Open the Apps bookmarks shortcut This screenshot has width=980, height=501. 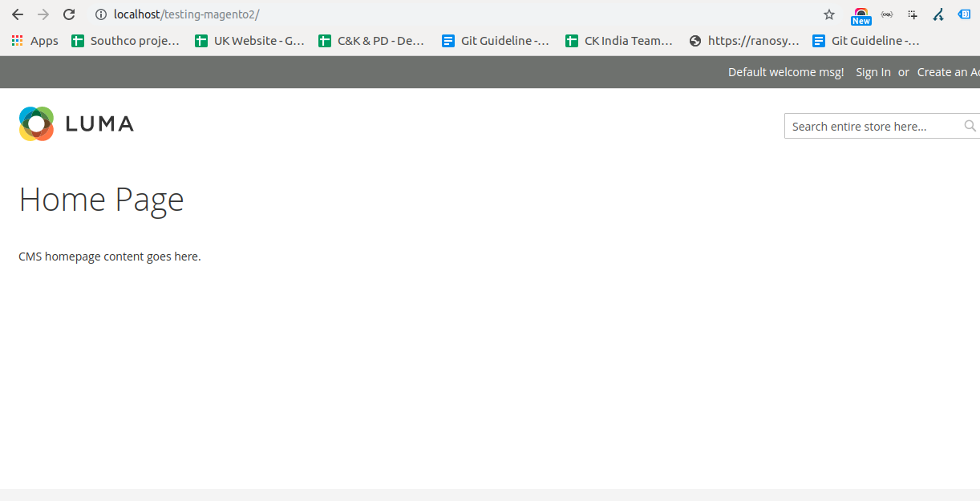[35, 41]
